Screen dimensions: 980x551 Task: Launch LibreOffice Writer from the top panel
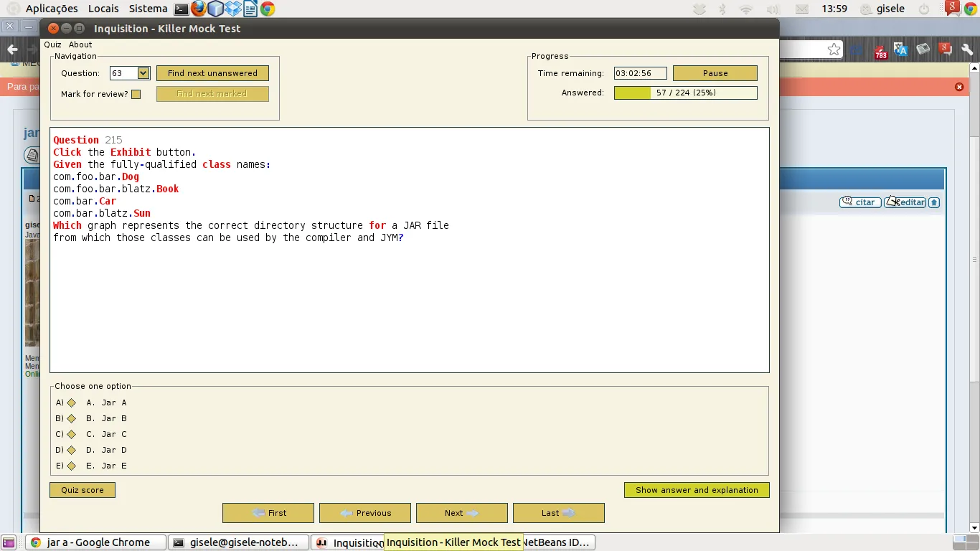250,9
